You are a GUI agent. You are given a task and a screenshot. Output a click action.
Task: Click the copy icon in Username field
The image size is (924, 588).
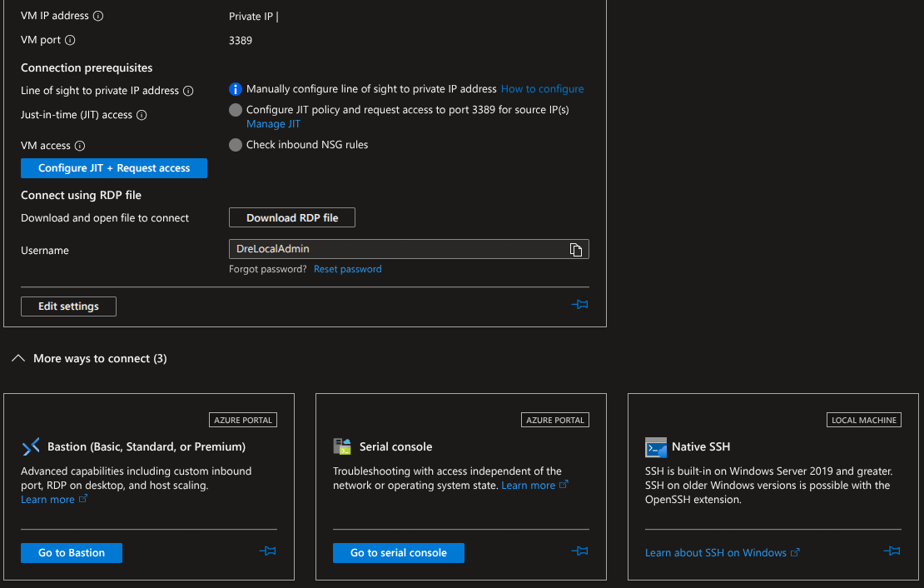(x=575, y=249)
